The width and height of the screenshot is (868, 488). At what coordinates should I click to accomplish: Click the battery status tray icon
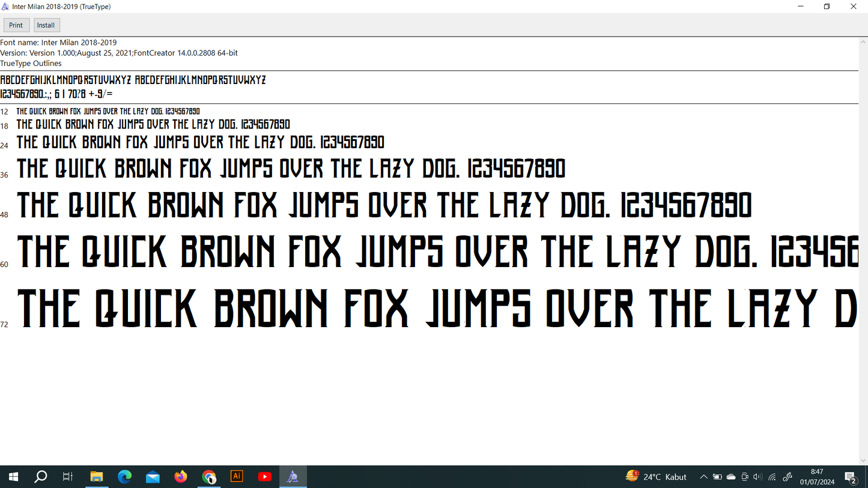click(x=717, y=477)
